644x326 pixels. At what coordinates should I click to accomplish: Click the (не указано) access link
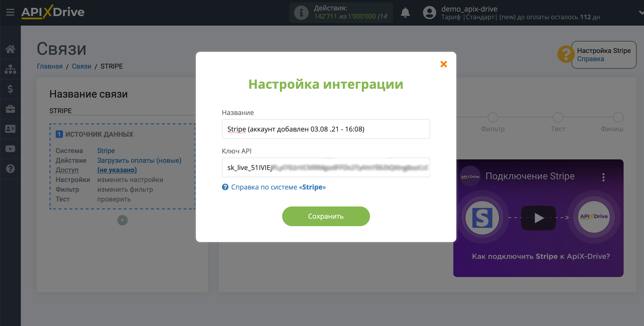tap(117, 170)
